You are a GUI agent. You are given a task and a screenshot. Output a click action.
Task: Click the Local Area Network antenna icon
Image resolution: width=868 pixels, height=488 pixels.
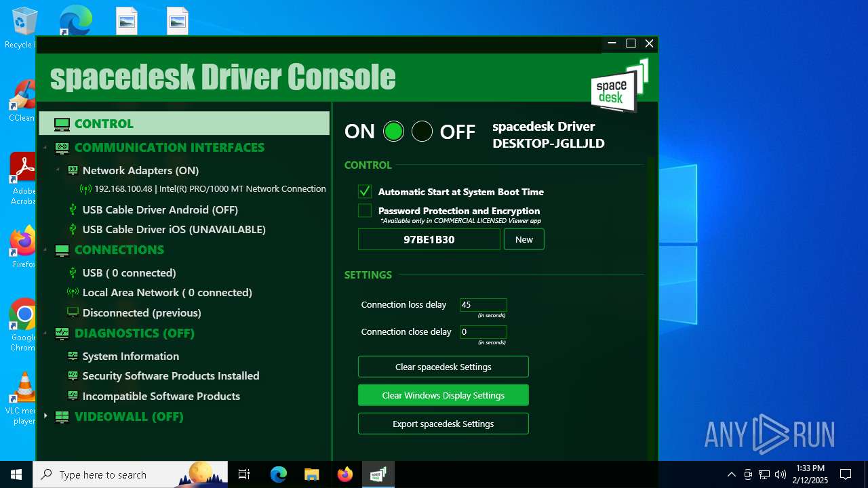tap(73, 293)
